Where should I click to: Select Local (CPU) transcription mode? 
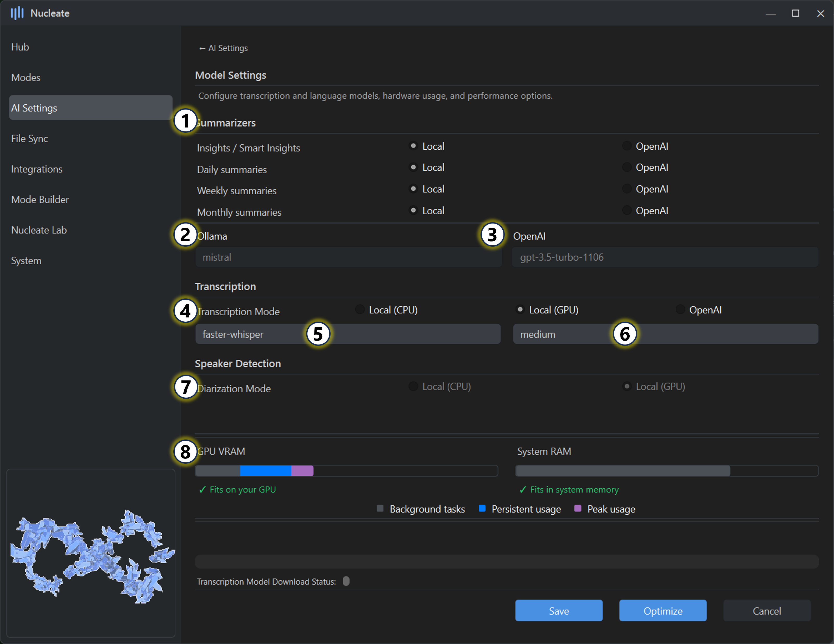click(360, 310)
